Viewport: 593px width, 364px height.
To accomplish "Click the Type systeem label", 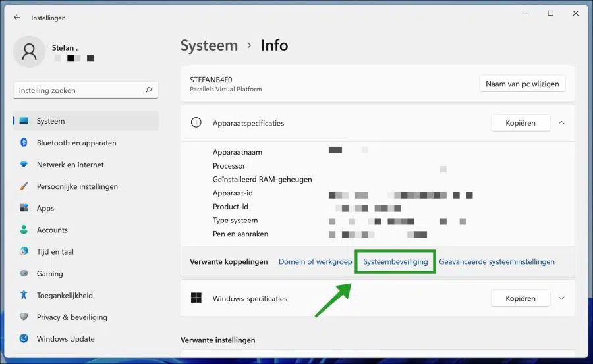I will 235,221.
